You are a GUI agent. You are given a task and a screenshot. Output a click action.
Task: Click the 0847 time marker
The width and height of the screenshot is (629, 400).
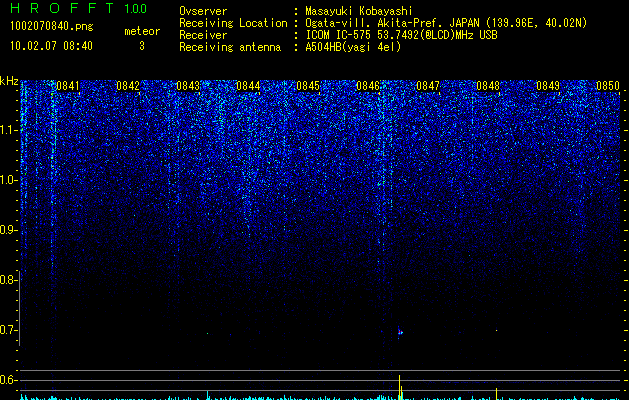[428, 86]
